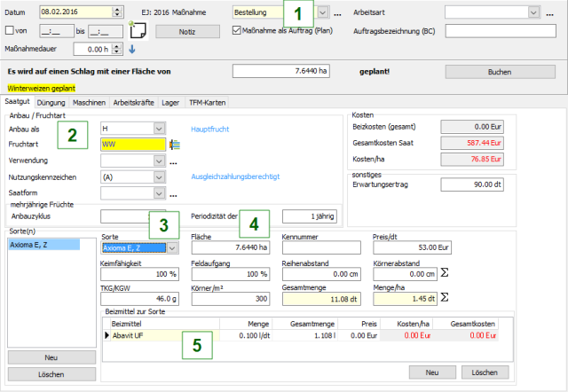Click the ellipsis next to Saatform
Screen dimensions: 568x392
pyautogui.click(x=172, y=193)
